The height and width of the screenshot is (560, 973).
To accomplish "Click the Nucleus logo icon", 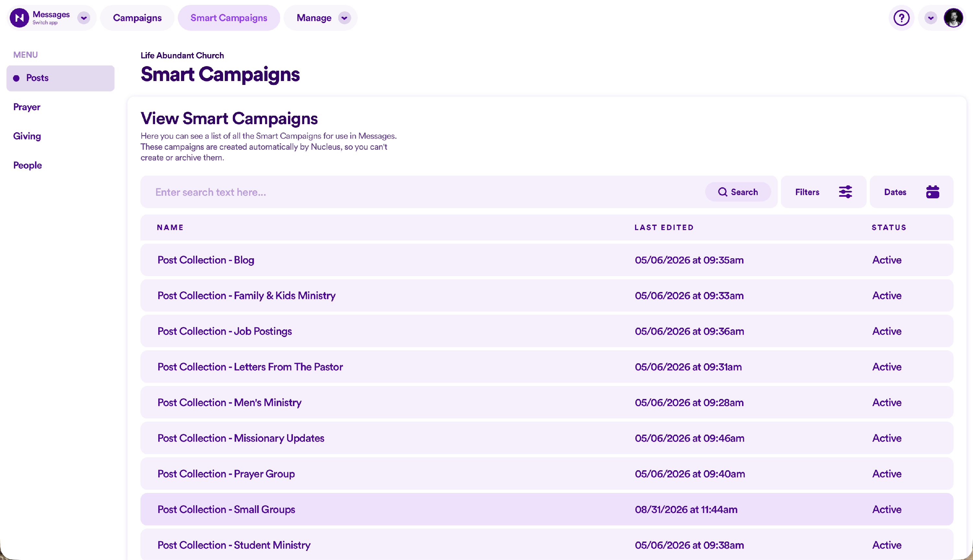I will pos(19,18).
